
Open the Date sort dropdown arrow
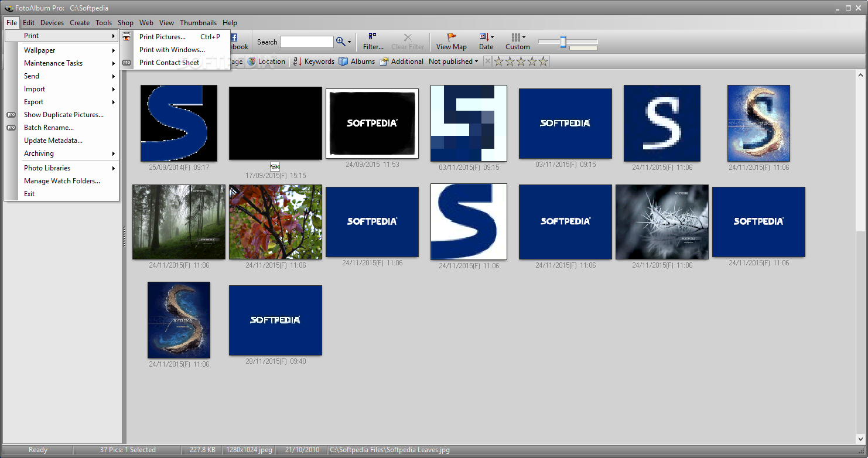tap(493, 37)
